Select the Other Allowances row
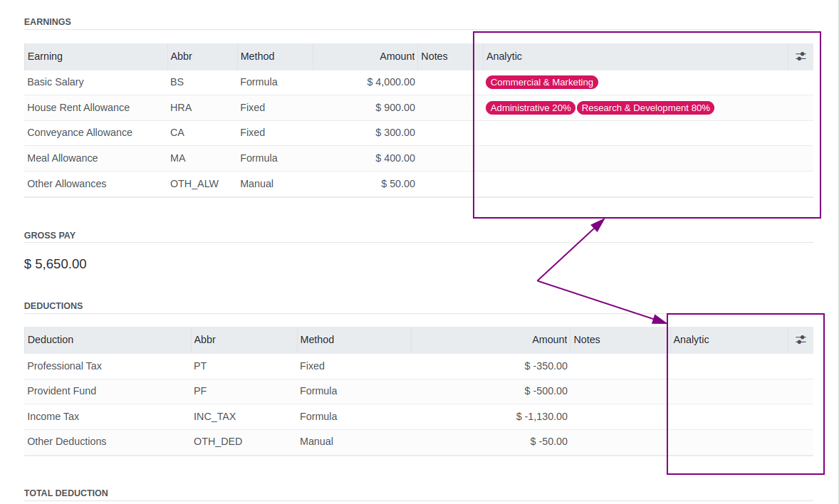This screenshot has height=504, width=839. (x=66, y=184)
